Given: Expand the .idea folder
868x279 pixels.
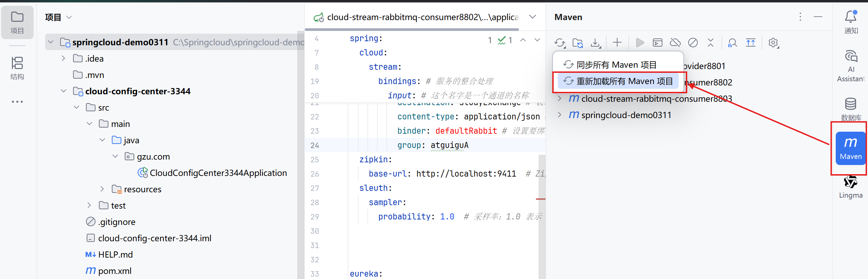Looking at the screenshot, I should tap(64, 59).
